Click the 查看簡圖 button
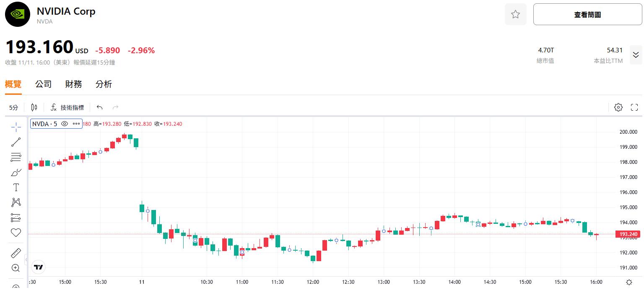This screenshot has width=644, height=298. tap(587, 15)
